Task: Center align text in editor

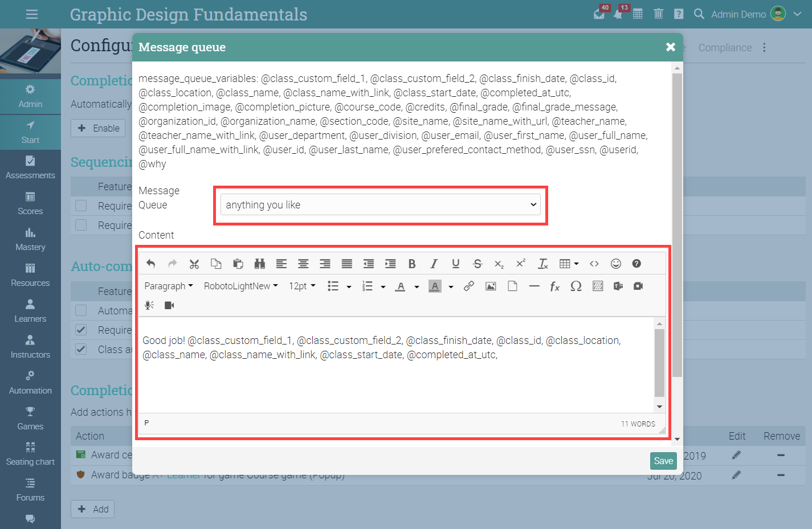Action: tap(303, 264)
